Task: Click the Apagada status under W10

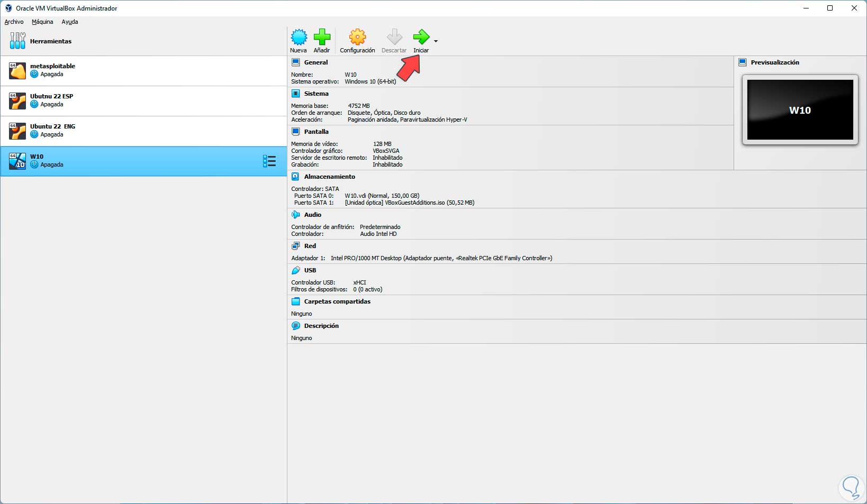Action: pyautogui.click(x=51, y=164)
